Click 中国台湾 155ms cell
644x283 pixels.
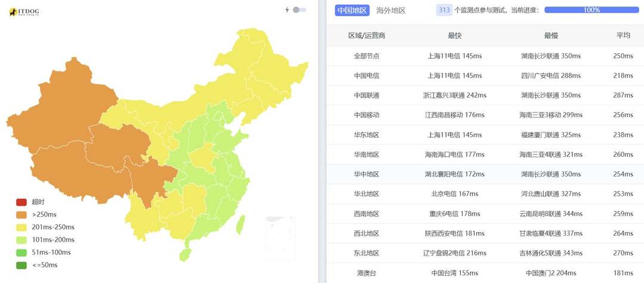coord(454,273)
